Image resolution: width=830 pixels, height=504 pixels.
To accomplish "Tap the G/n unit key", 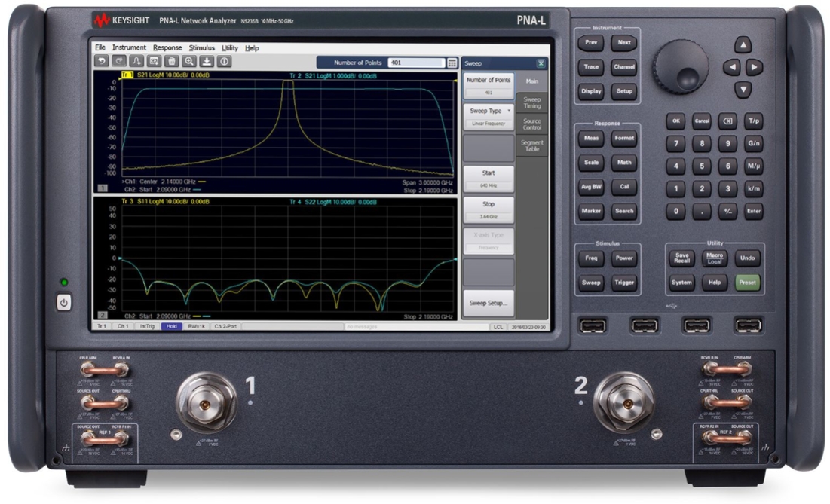I will [x=754, y=143].
